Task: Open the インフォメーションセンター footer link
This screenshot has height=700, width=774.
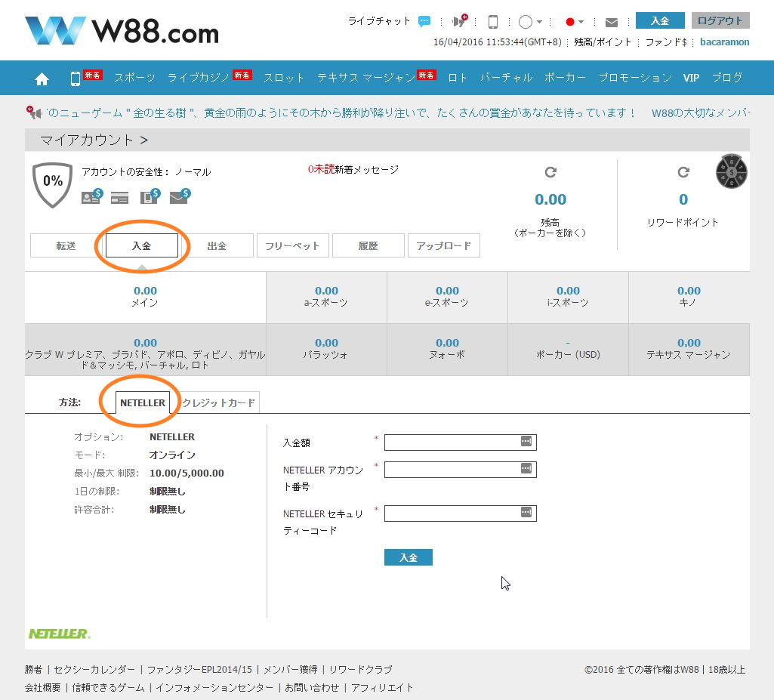Action: click(x=214, y=688)
